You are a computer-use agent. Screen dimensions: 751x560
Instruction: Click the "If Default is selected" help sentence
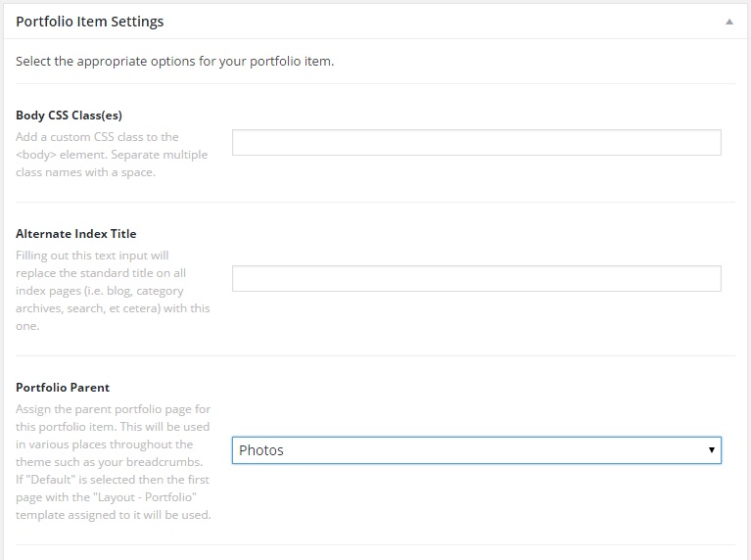[110, 480]
